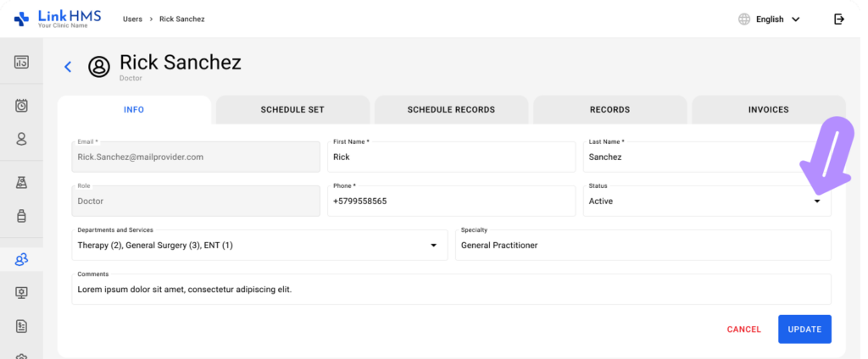Viewport: 868px width, 359px height.
Task: Open the patients person icon in sidebar
Action: 21,138
